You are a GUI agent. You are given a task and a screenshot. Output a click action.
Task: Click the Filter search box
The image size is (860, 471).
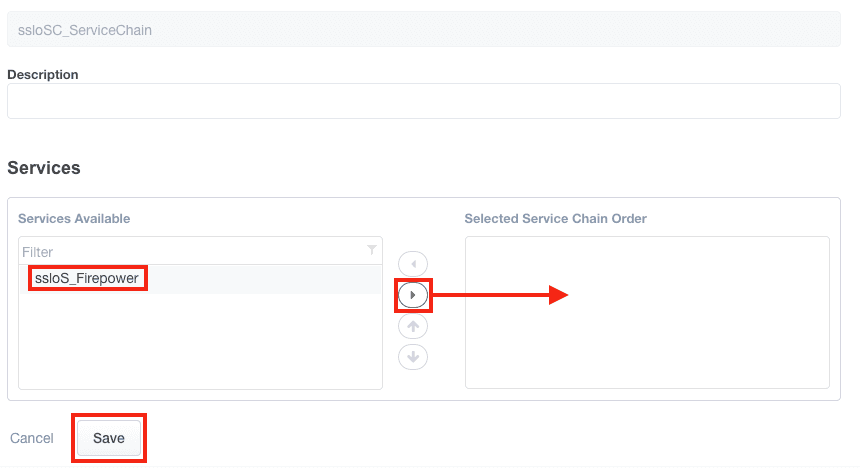tap(190, 251)
